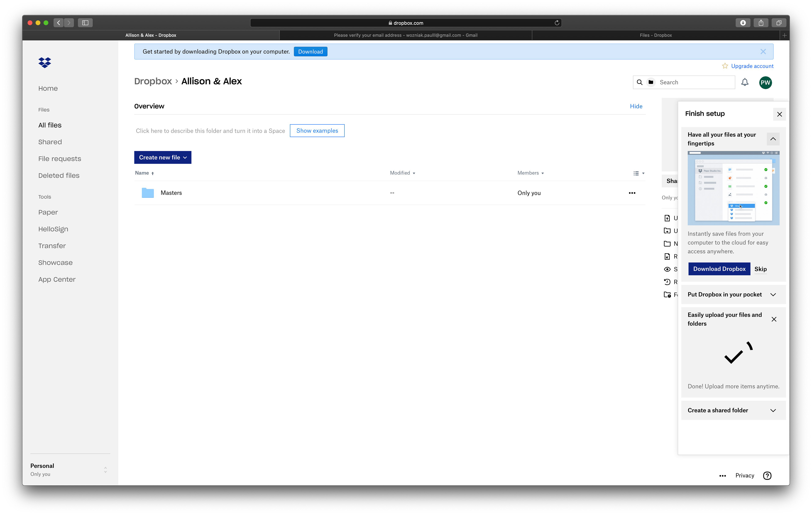Open Shared in sidebar
The width and height of the screenshot is (812, 515).
click(x=50, y=142)
